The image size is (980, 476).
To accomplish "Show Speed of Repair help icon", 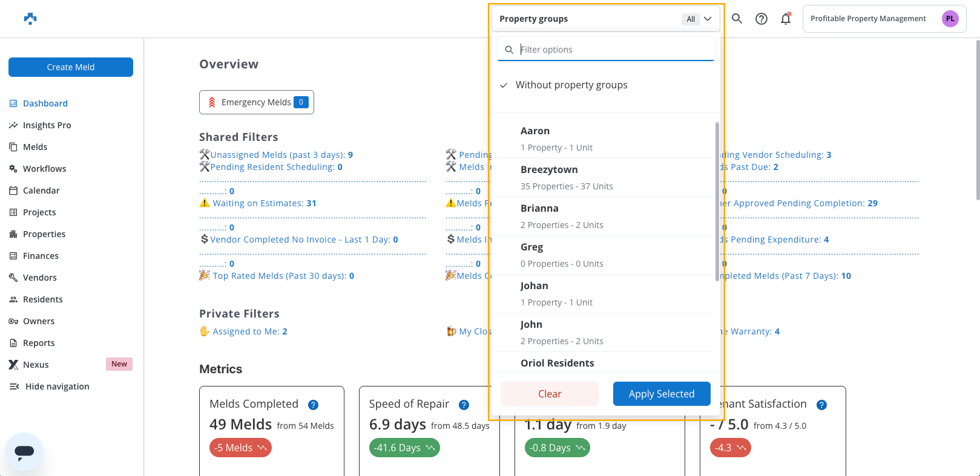I will [464, 405].
